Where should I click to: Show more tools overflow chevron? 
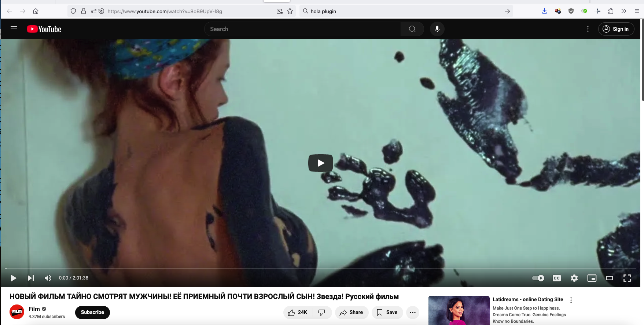pyautogui.click(x=624, y=11)
